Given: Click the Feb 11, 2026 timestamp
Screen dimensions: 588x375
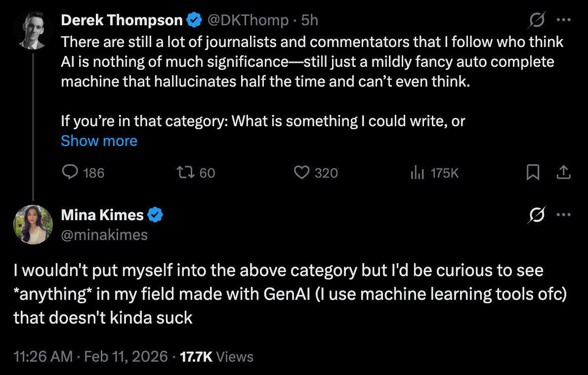Looking at the screenshot, I should [x=126, y=357].
